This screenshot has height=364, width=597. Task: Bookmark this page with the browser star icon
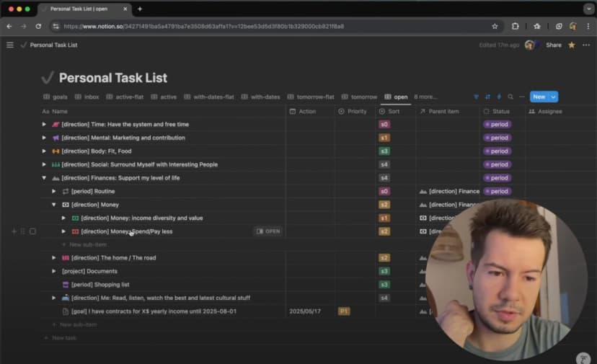(495, 26)
